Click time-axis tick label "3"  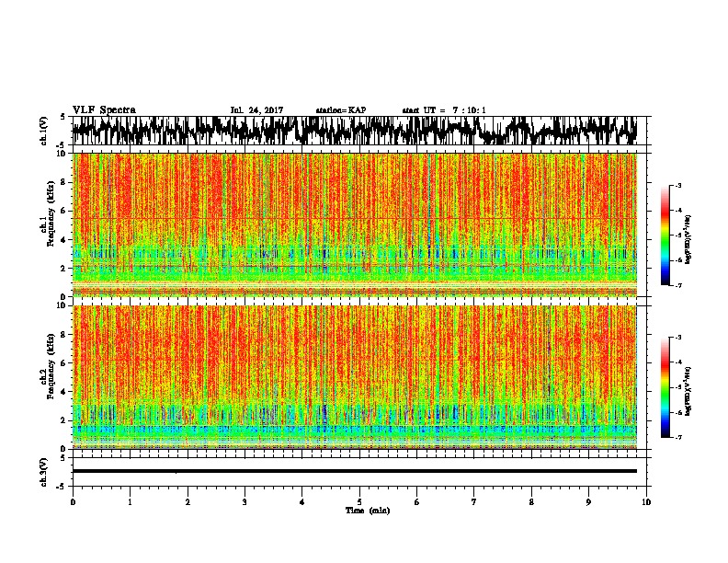[245, 502]
